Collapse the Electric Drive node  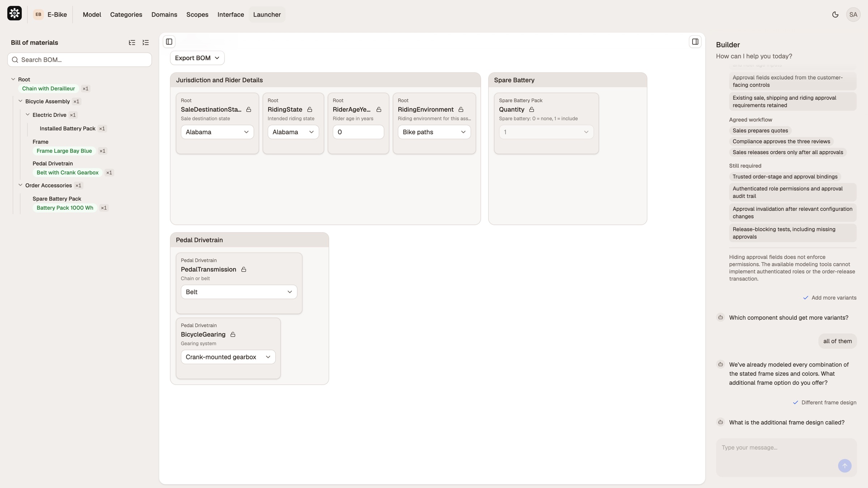(x=27, y=115)
